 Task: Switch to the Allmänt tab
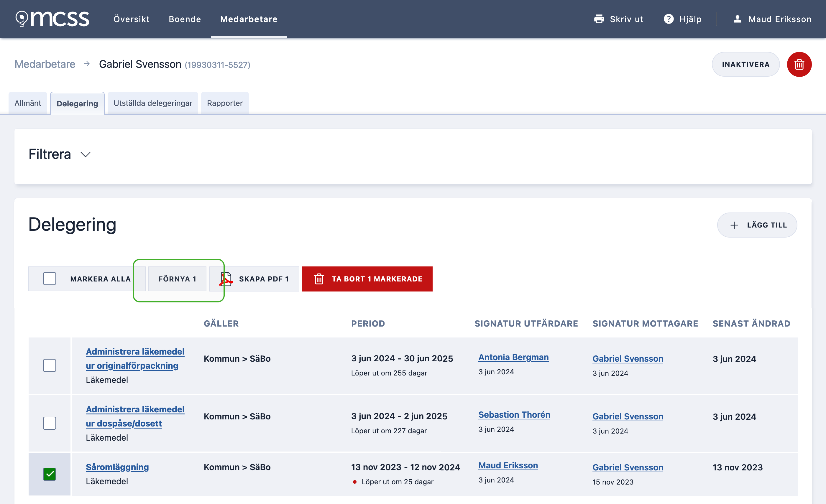(x=28, y=103)
